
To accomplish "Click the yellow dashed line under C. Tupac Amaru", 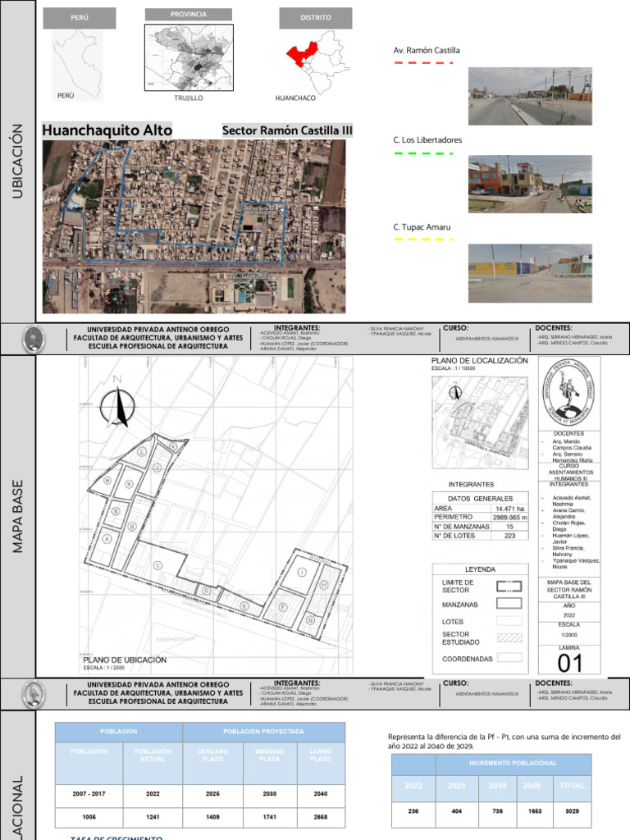I will [423, 239].
